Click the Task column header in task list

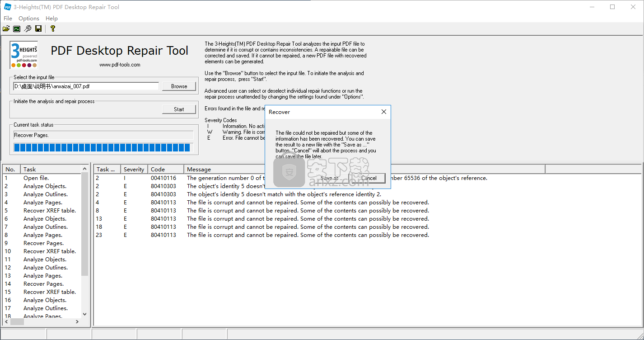51,169
